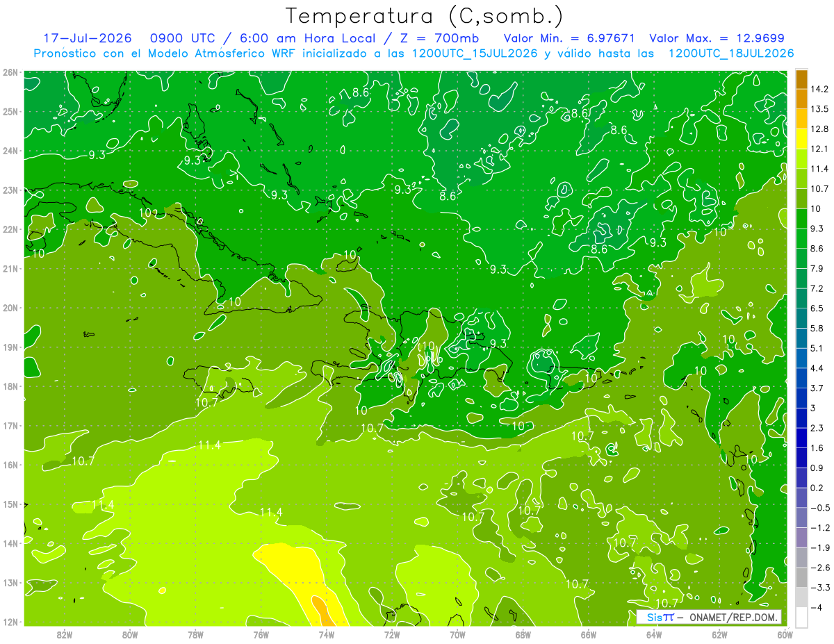Screen dimensions: 834x644
Task: Click the "22N" latitude axis label
Action: tap(10, 229)
